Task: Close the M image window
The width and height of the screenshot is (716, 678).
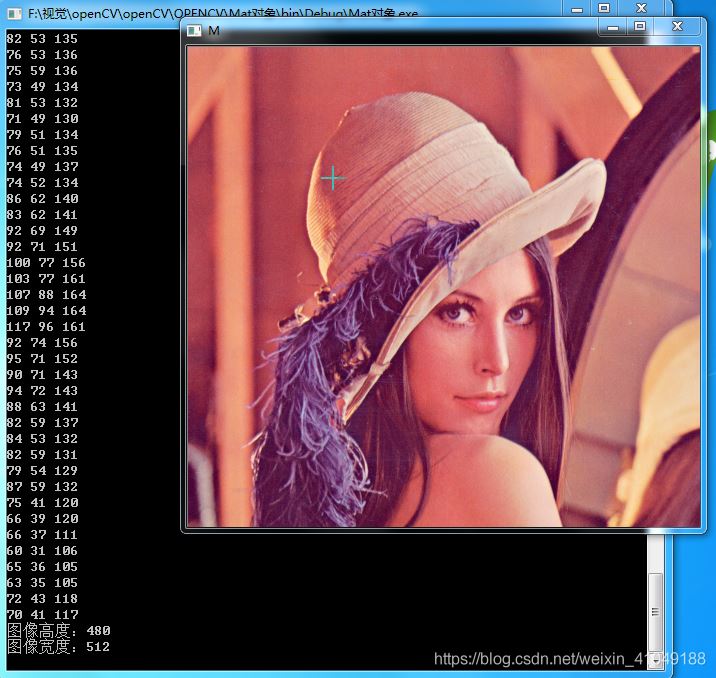Action: pos(677,26)
